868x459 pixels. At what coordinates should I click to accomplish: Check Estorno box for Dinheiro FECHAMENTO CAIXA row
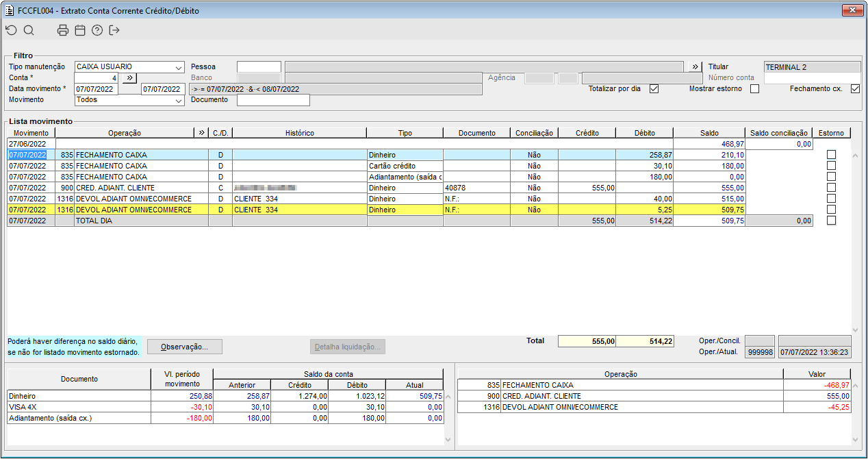click(x=832, y=155)
